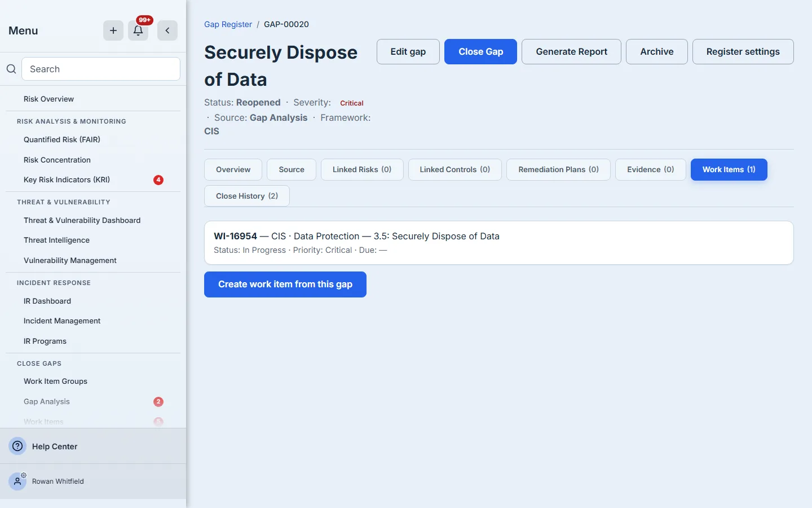Click Rowan Whitfield user avatar icon
This screenshot has height=508, width=812.
[x=18, y=481]
